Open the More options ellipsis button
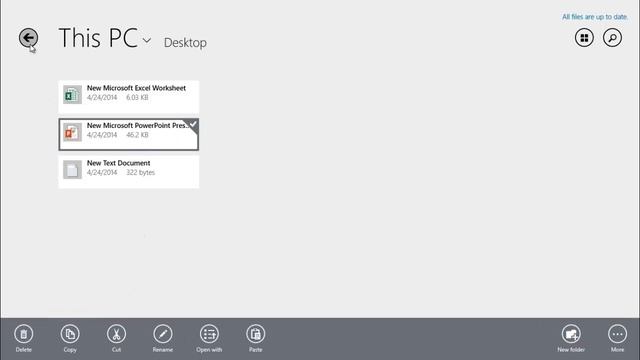Viewport: 640px width, 360px height. coord(617,334)
